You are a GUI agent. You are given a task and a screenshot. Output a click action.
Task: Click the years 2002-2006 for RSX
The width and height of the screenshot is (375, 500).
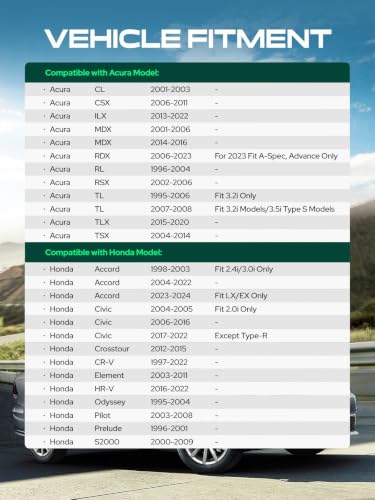(x=171, y=183)
